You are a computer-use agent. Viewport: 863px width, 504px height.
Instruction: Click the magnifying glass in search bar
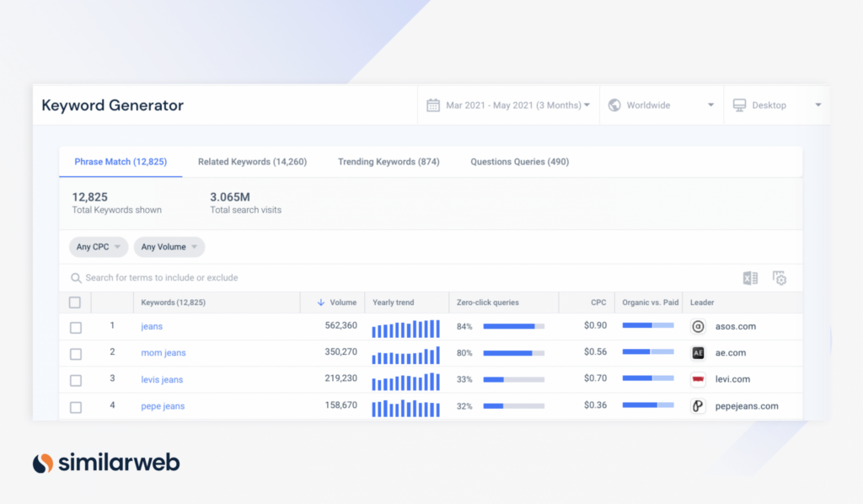click(x=77, y=277)
